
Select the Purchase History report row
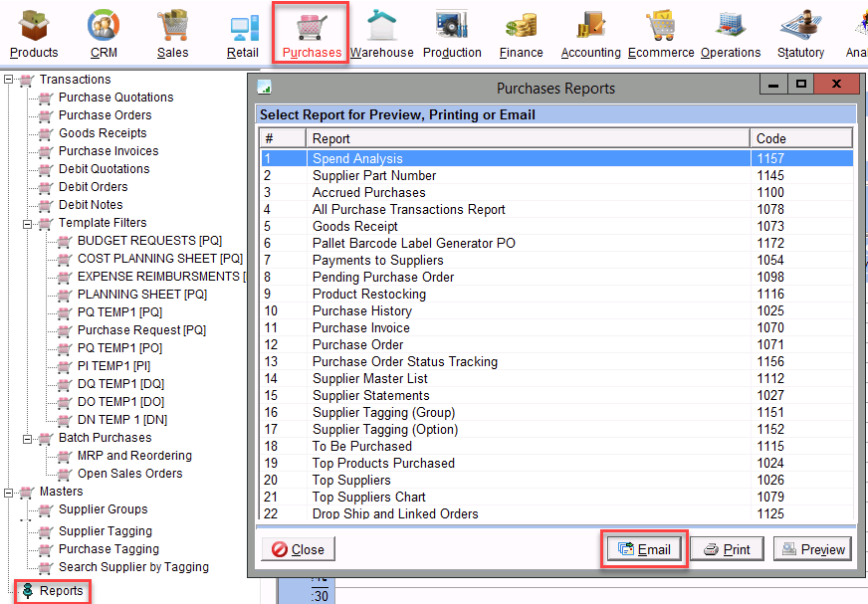point(361,310)
